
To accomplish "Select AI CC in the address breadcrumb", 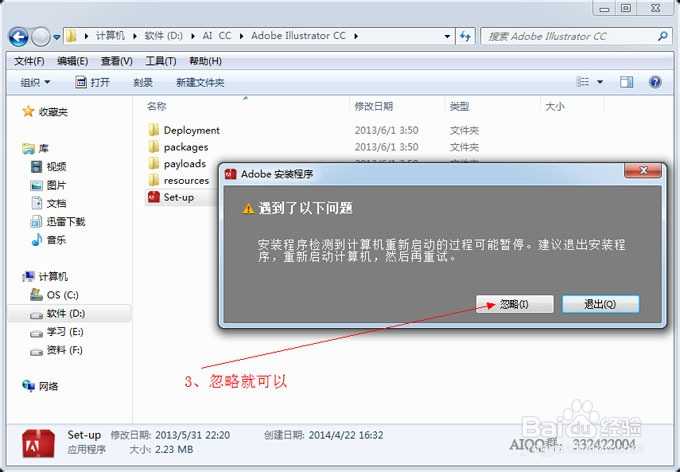I will (x=217, y=36).
